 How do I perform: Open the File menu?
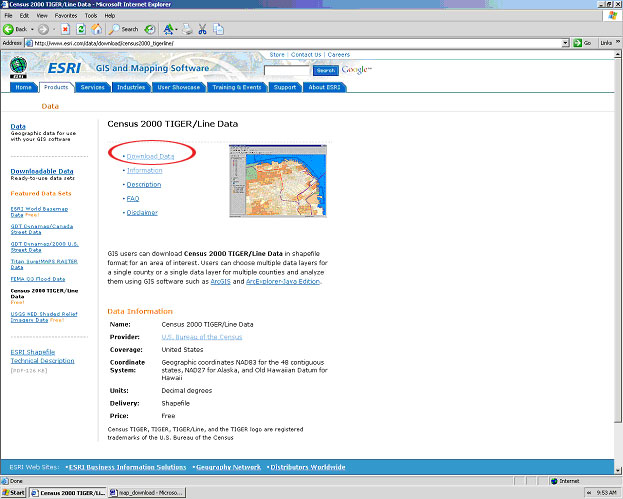pyautogui.click(x=8, y=15)
